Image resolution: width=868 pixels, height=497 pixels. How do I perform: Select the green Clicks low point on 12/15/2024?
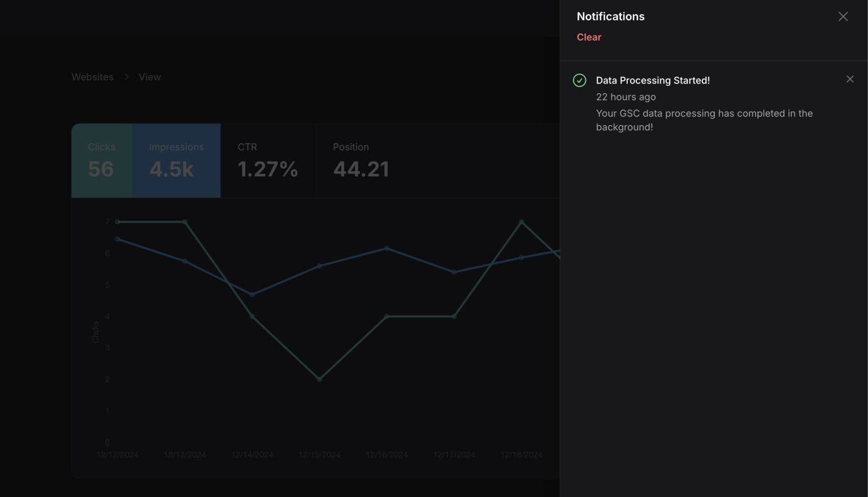coord(320,380)
